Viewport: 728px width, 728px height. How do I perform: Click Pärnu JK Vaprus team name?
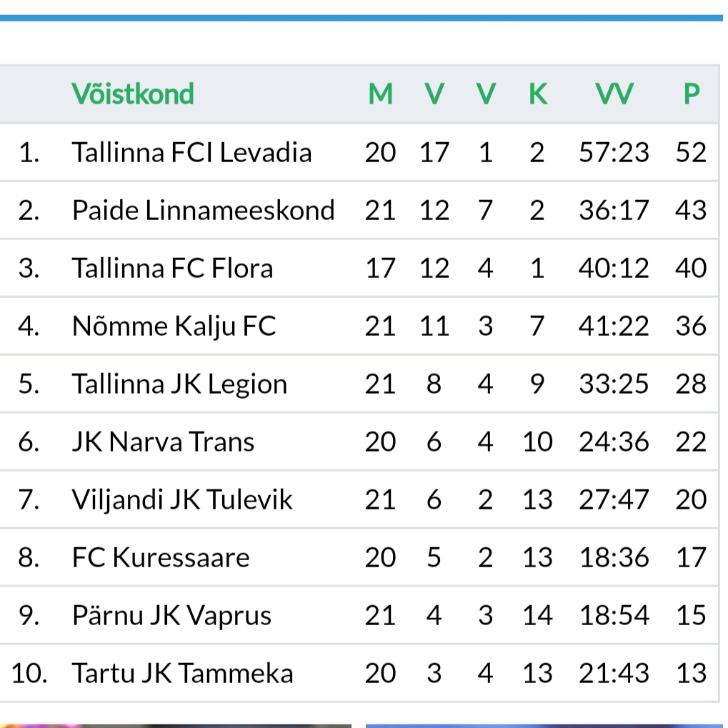coord(171,616)
